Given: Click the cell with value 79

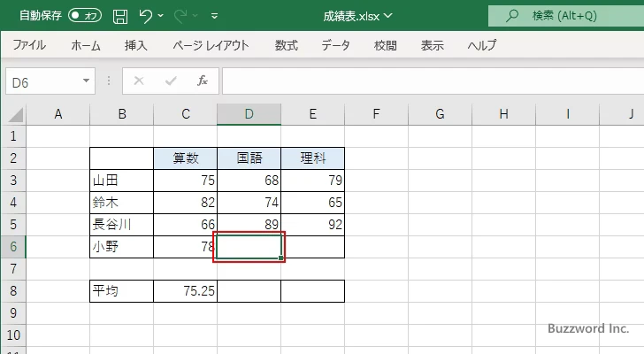Looking at the screenshot, I should [312, 181].
